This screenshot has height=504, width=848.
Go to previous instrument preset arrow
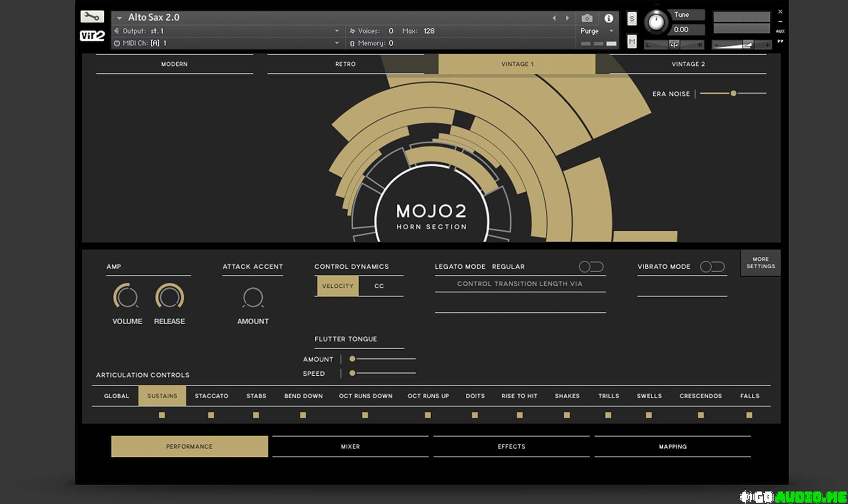tap(554, 18)
